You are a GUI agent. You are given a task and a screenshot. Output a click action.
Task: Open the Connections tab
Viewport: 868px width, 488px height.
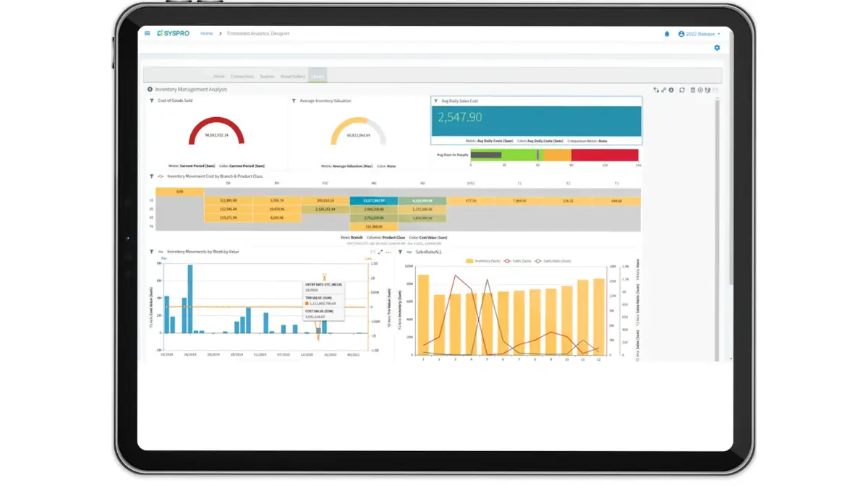click(x=242, y=76)
